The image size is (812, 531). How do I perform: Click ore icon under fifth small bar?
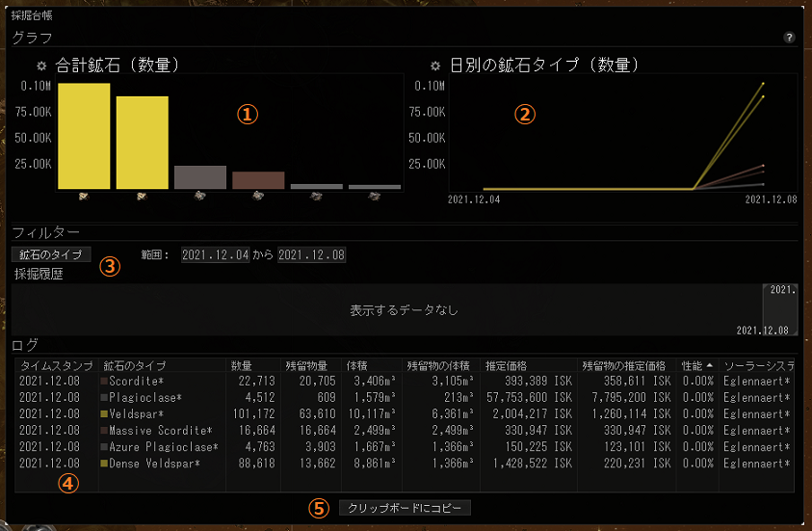316,196
